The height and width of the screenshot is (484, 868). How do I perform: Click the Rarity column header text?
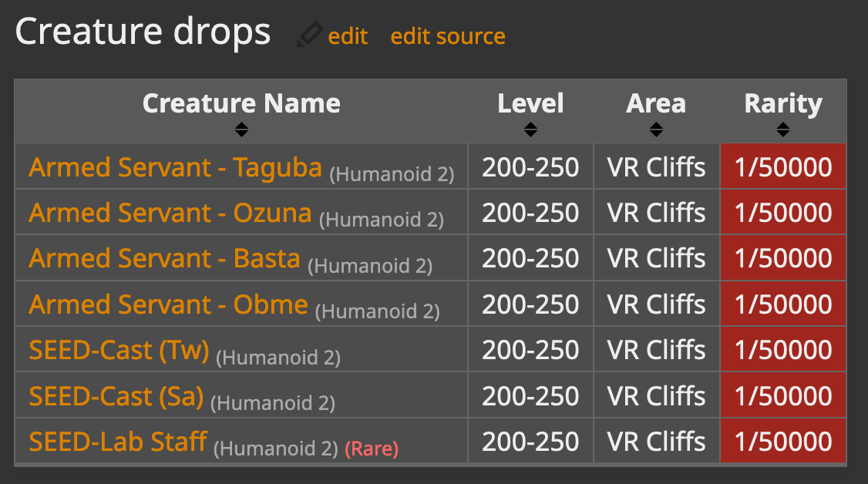(782, 104)
